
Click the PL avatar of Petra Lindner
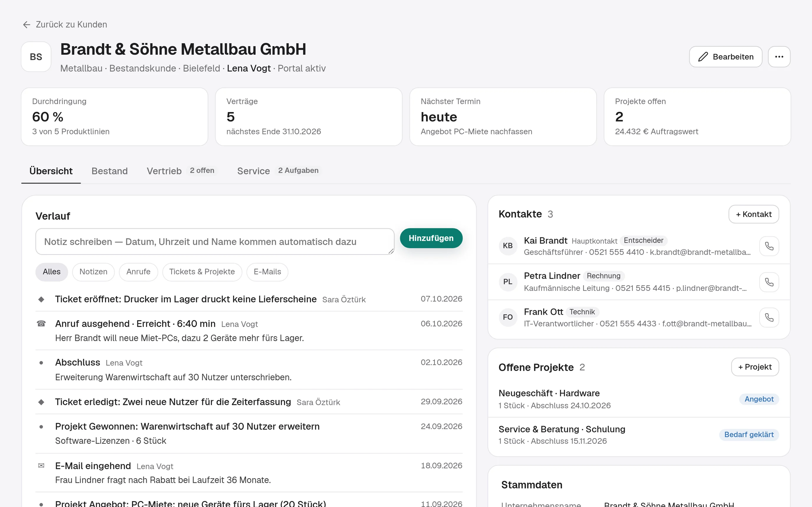click(507, 282)
